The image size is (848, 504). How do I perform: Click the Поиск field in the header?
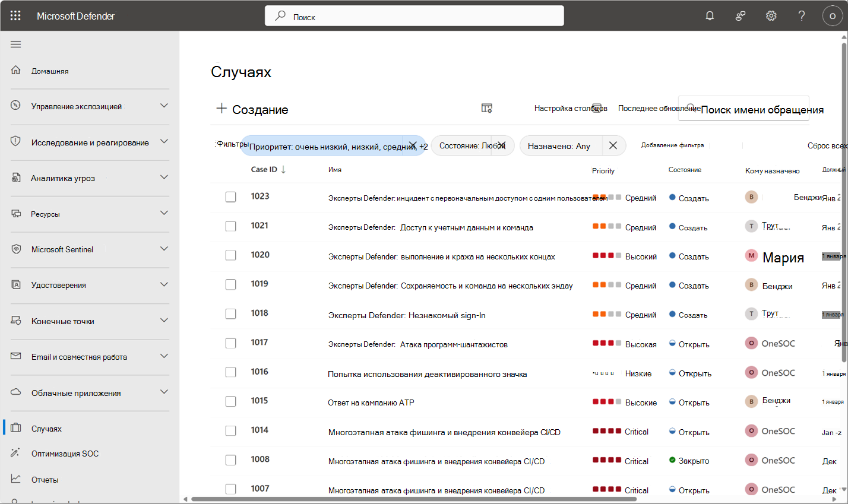(x=414, y=16)
